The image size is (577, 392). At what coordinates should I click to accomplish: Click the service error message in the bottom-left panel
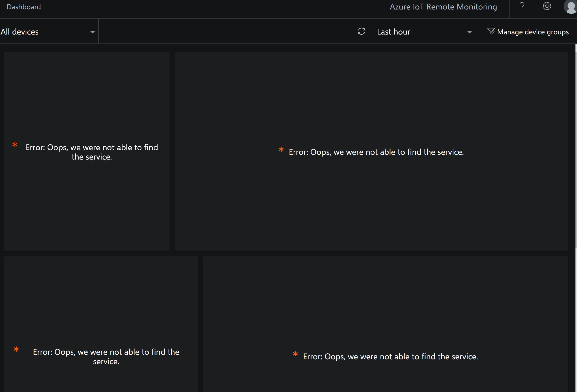point(106,356)
